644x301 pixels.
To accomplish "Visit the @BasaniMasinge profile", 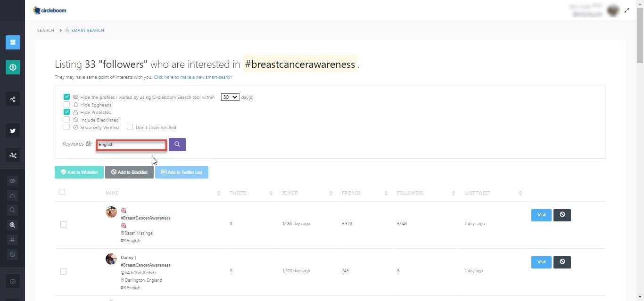I will tap(541, 215).
